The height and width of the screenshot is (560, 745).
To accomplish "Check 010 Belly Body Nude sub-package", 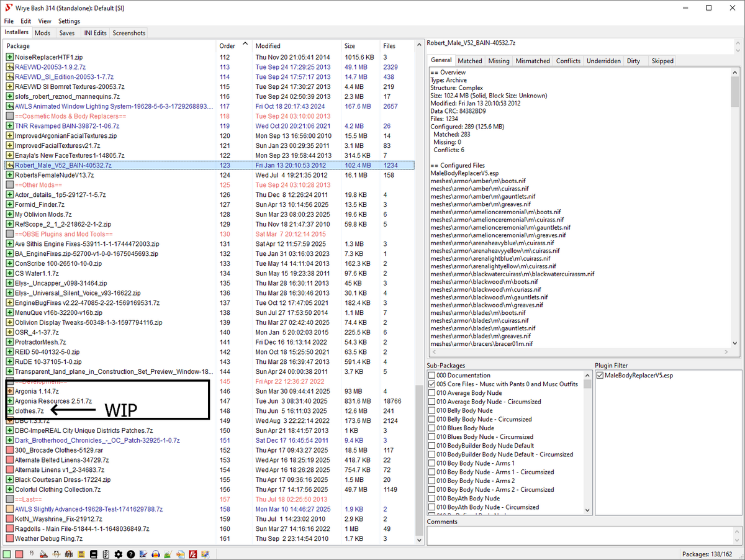I will pos(431,410).
